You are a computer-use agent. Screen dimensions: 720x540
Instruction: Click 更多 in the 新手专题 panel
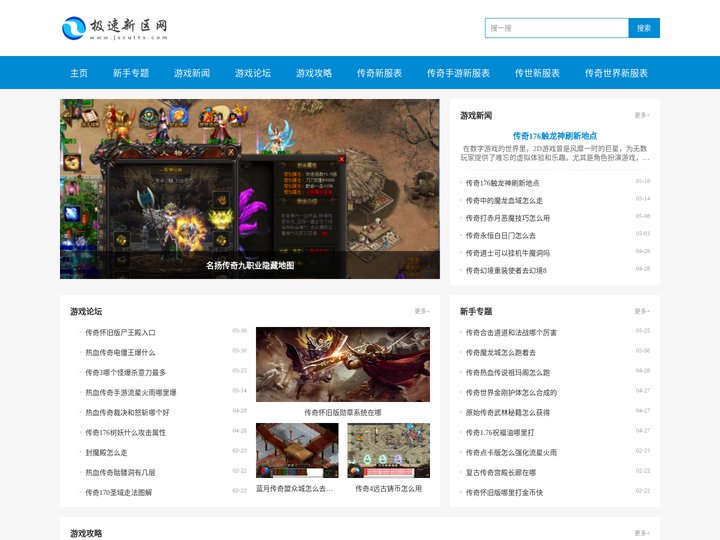click(642, 311)
